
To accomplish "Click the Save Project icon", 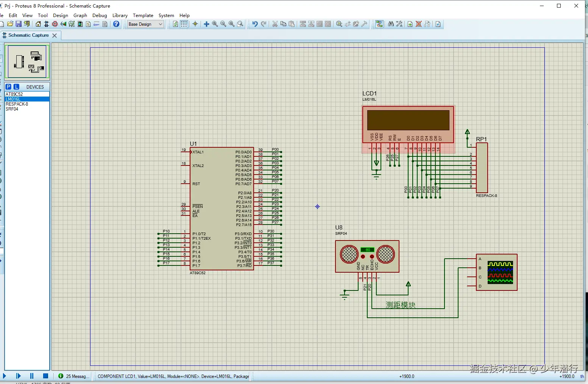I will 18,24.
